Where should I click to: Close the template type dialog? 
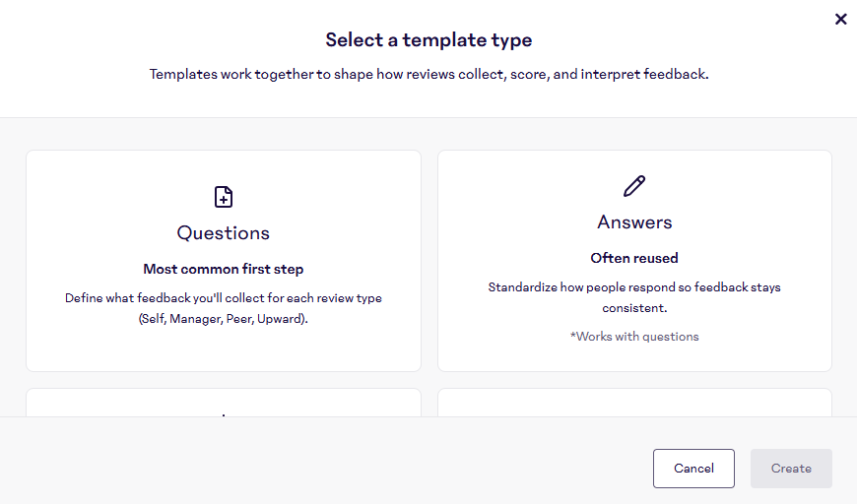[x=840, y=19]
